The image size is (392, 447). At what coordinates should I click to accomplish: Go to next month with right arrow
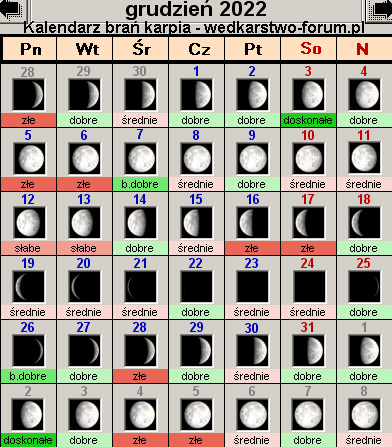380,9
